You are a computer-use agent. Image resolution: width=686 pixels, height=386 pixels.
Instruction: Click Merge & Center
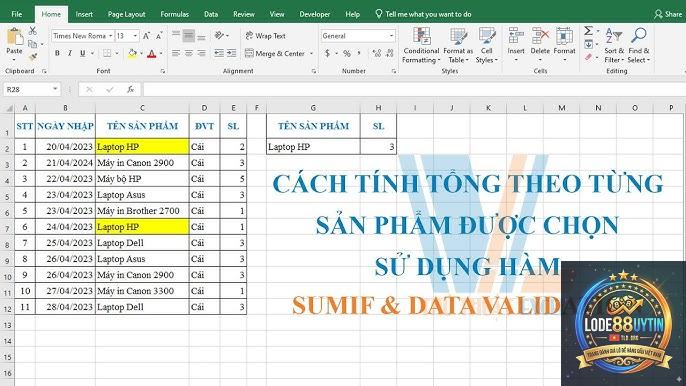click(275, 53)
